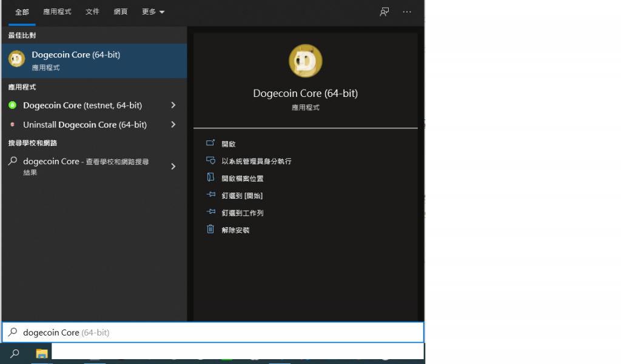This screenshot has width=621, height=364.
Task: Click magnifier icon inside search box
Action: [x=13, y=332]
